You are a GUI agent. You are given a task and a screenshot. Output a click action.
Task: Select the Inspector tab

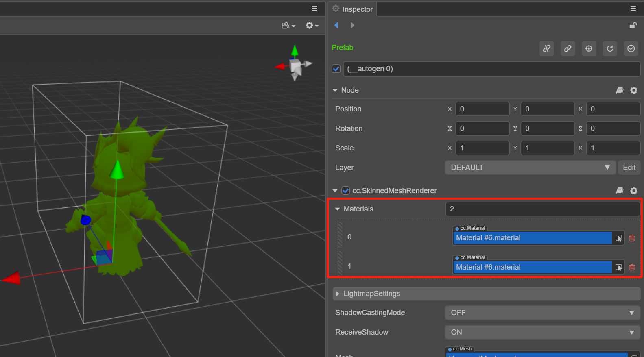click(353, 9)
